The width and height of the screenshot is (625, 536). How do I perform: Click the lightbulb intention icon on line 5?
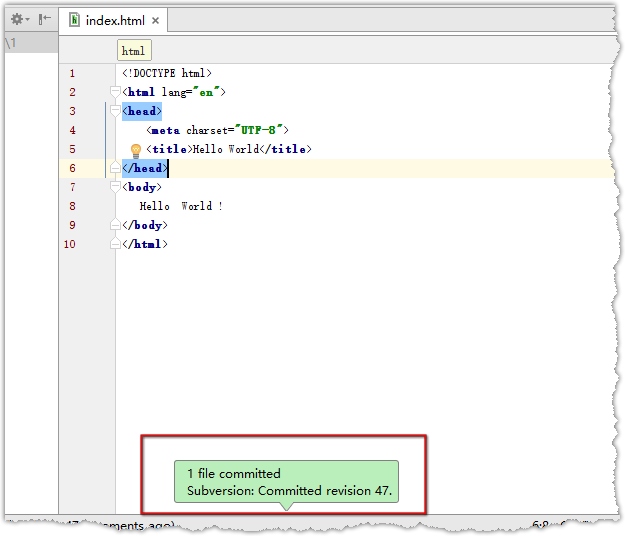(x=136, y=150)
